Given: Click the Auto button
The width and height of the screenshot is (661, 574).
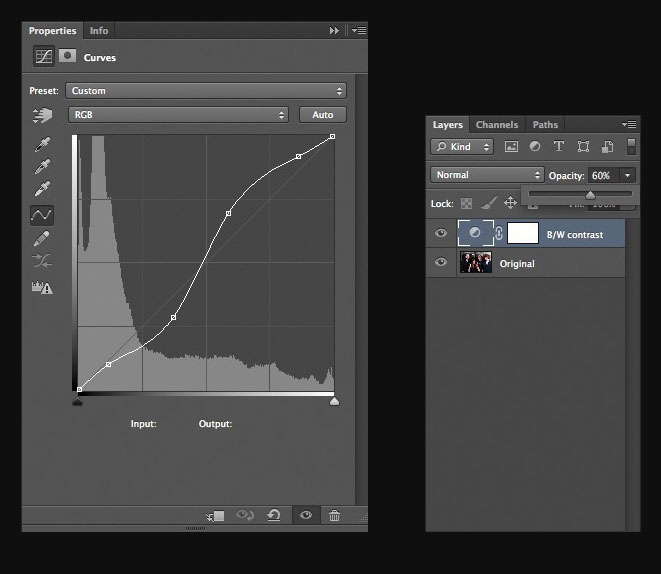Looking at the screenshot, I should (x=323, y=115).
